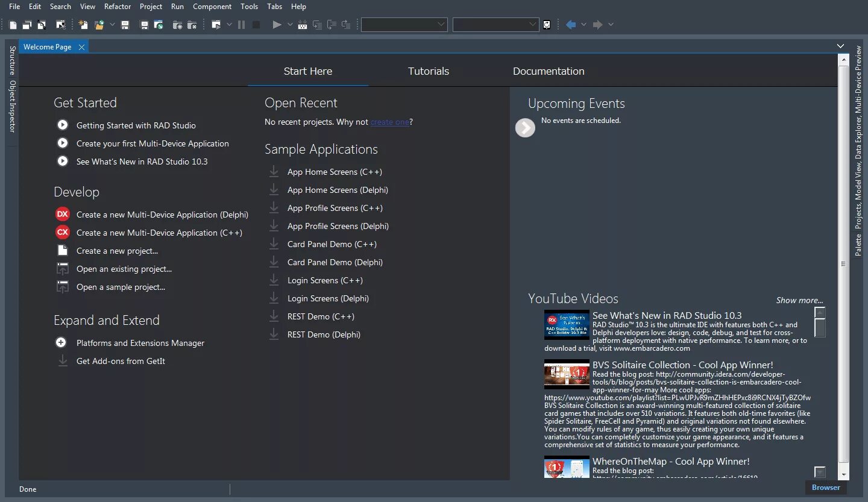Click the Pause toolbar icon

(241, 25)
